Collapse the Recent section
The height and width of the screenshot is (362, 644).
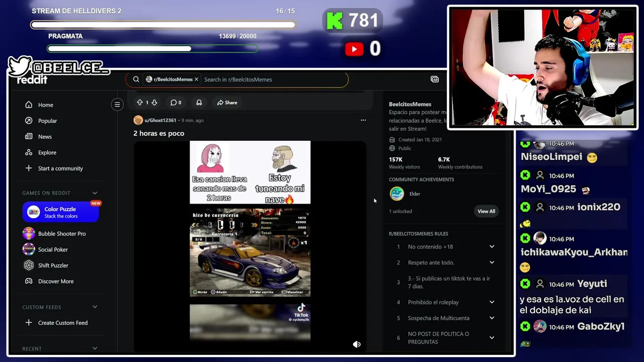click(x=95, y=348)
